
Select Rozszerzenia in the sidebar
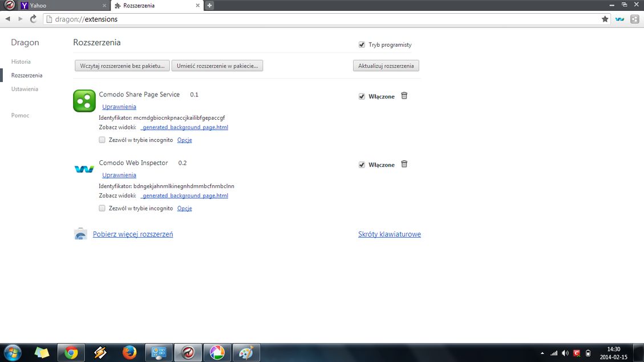(27, 75)
